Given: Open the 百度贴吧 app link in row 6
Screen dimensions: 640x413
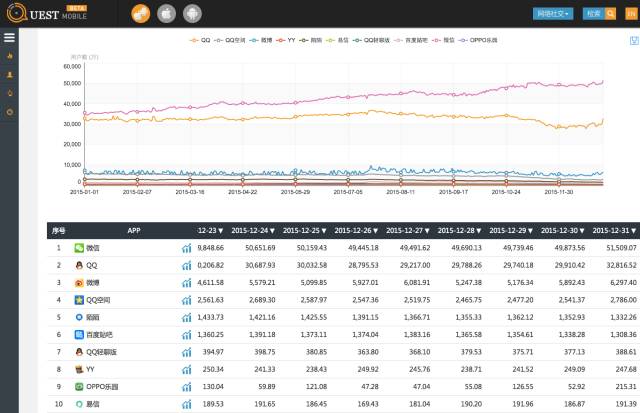Looking at the screenshot, I should [x=99, y=335].
